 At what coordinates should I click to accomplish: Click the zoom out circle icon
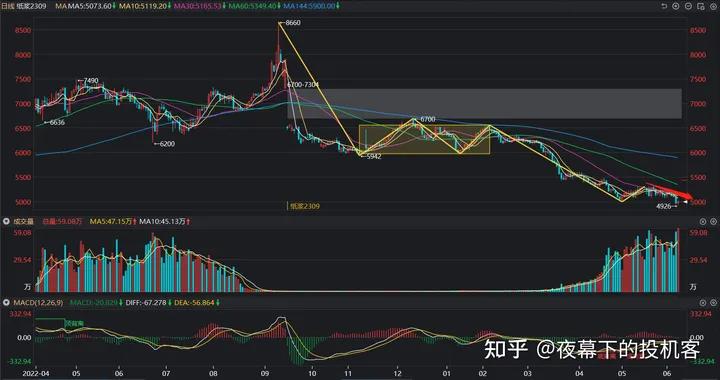[688, 6]
